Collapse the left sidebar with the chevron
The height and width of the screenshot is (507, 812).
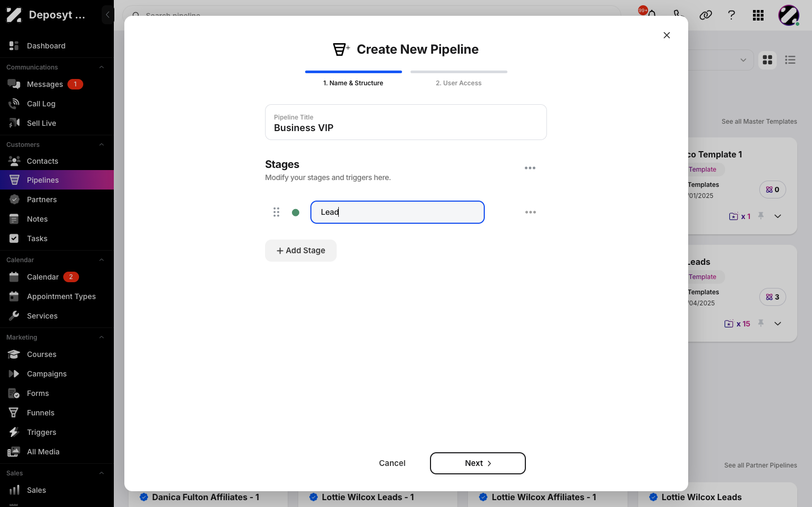click(107, 15)
